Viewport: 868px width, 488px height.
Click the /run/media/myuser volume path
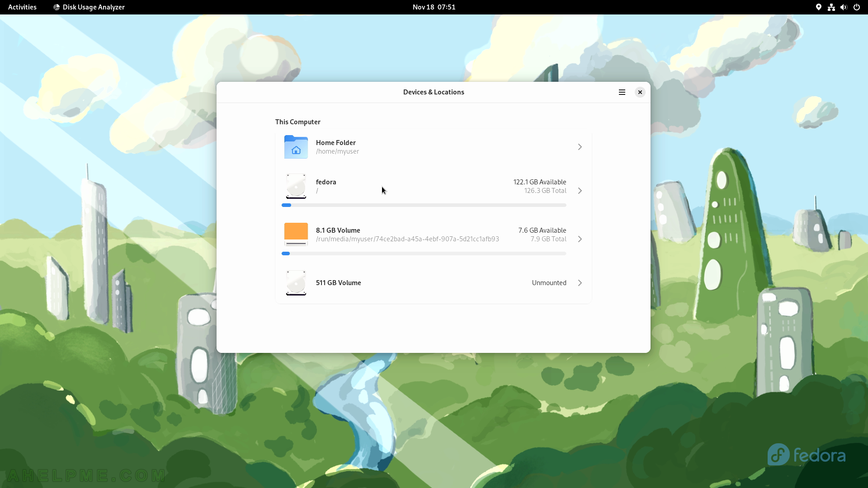408,239
